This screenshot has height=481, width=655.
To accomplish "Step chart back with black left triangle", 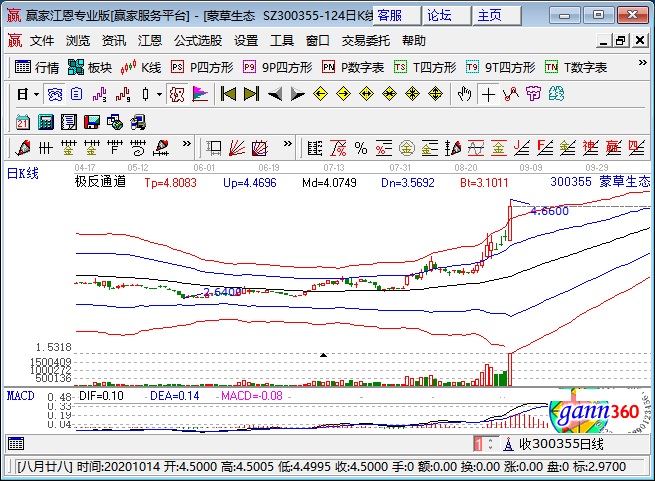I will pos(274,94).
